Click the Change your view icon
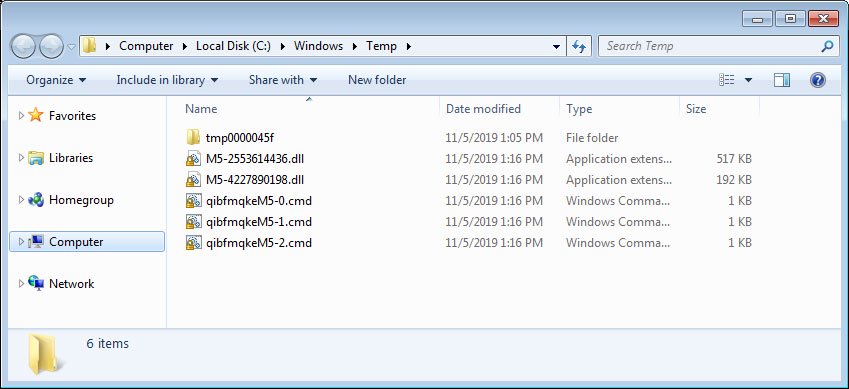 click(x=727, y=80)
